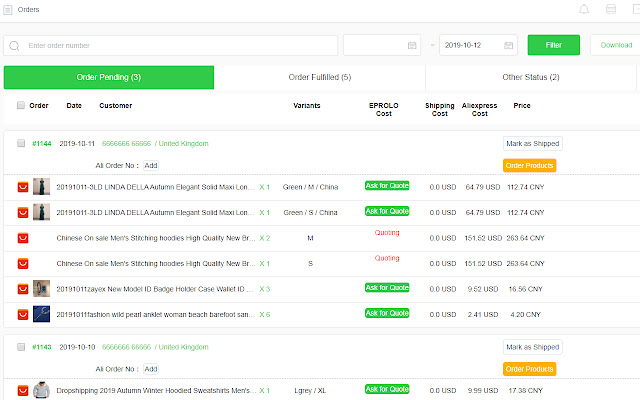Screen dimensions: 640x400
Task: Click AliExpress icon on pearl anklet row
Action: [x=23, y=314]
